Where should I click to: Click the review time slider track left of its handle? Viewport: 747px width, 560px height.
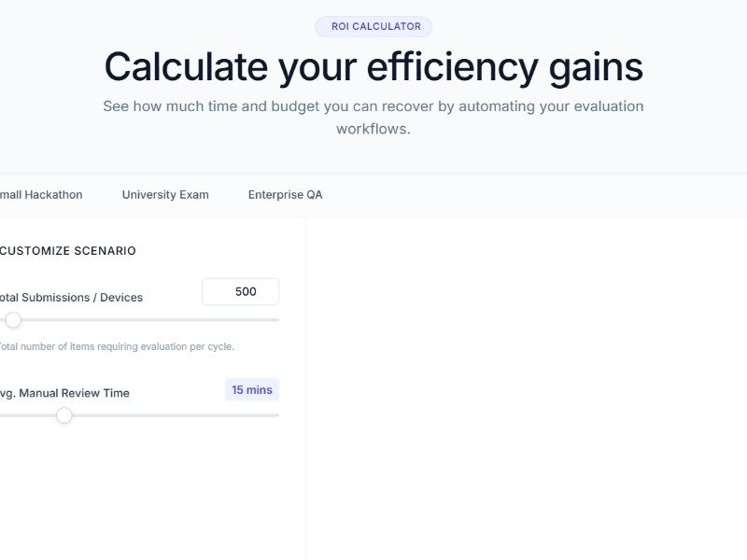[28, 415]
